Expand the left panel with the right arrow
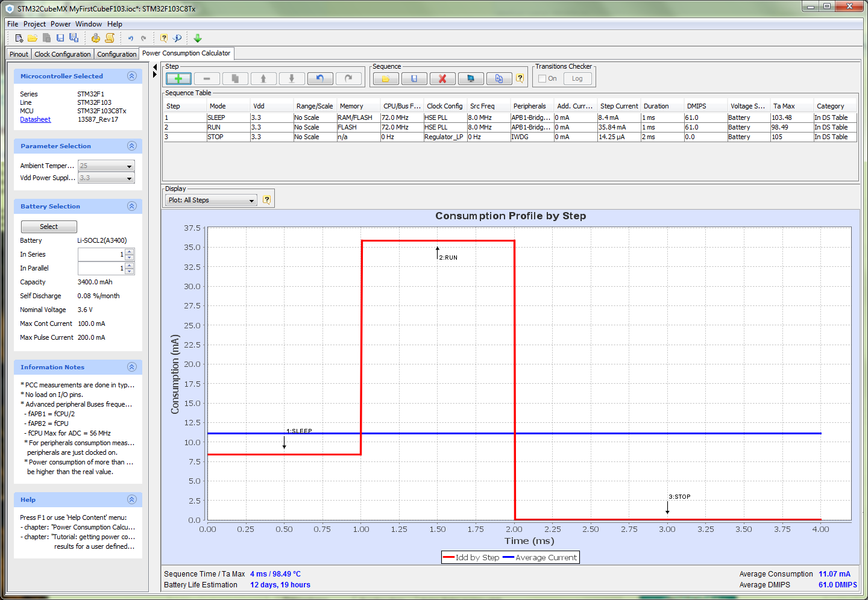 click(x=155, y=75)
